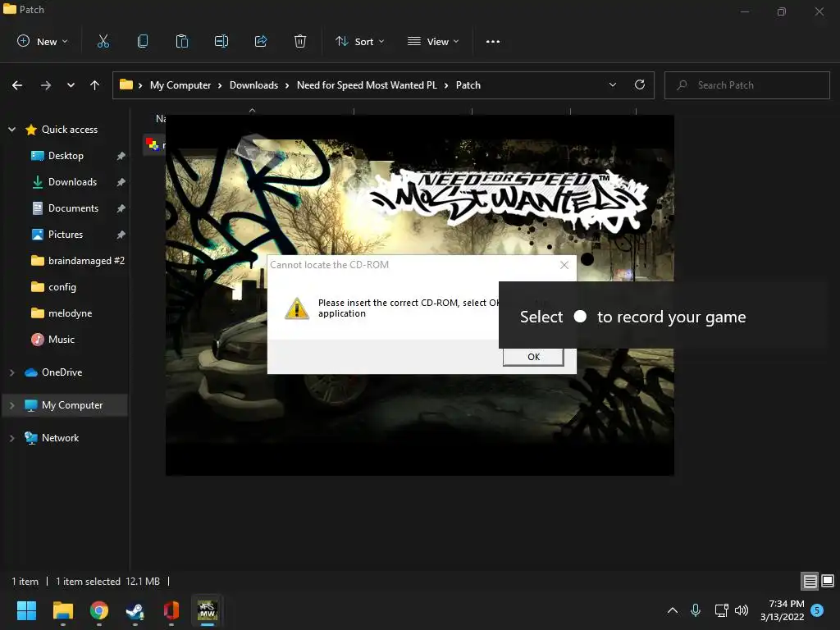This screenshot has height=630, width=840.
Task: Refresh the Patch folder view
Action: (640, 84)
